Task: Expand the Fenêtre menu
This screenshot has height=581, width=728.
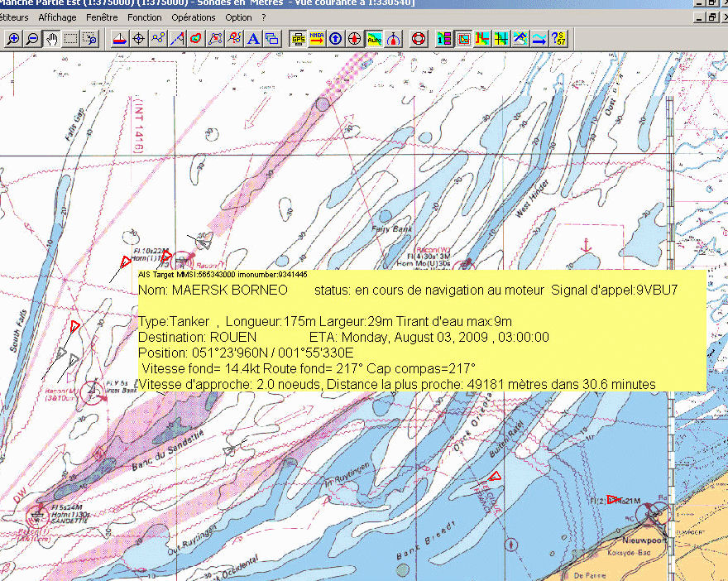Action: 102,17
